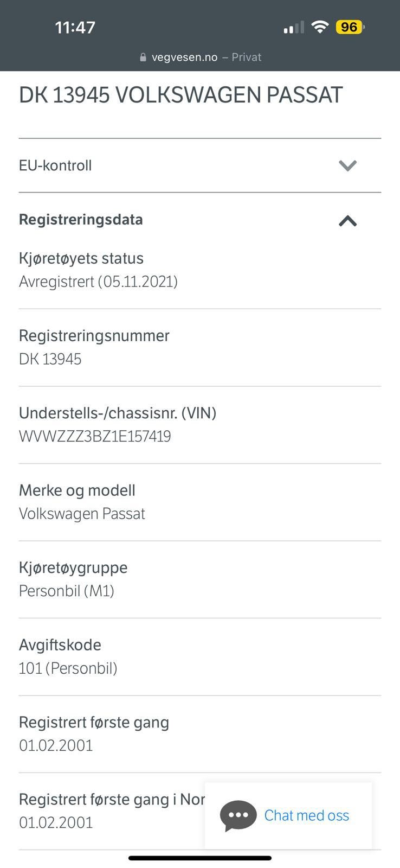400x868 pixels.
Task: Click the Registreringsdata section heading
Action: click(x=81, y=220)
